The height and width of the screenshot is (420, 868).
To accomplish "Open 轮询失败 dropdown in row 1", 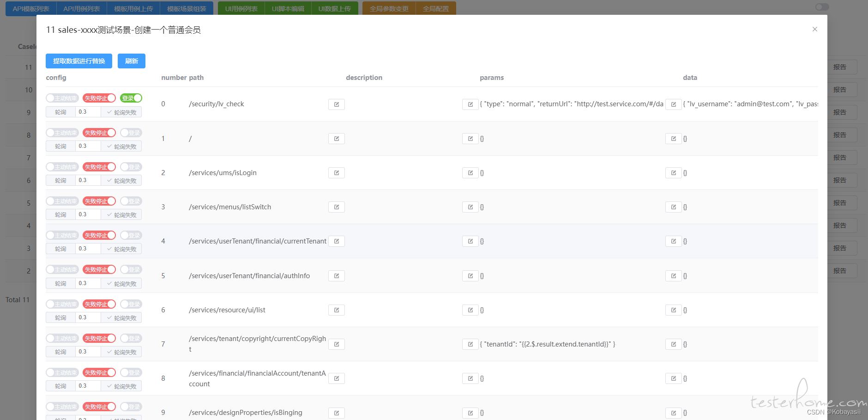I will point(121,146).
